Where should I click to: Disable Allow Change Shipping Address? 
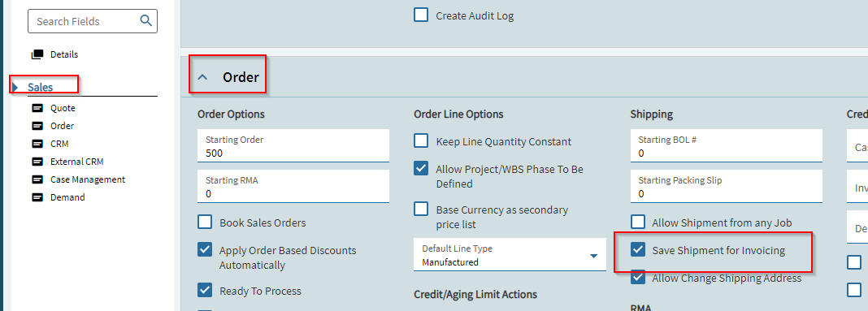click(638, 277)
